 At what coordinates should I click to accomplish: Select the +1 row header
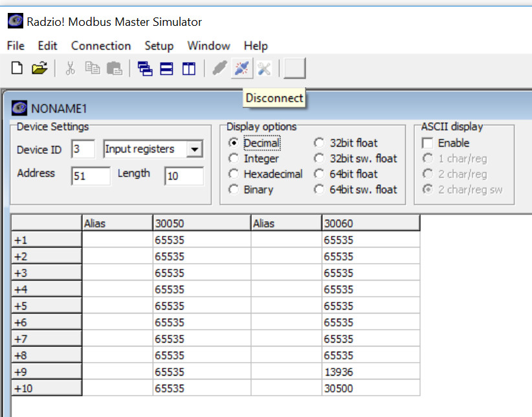tap(47, 240)
